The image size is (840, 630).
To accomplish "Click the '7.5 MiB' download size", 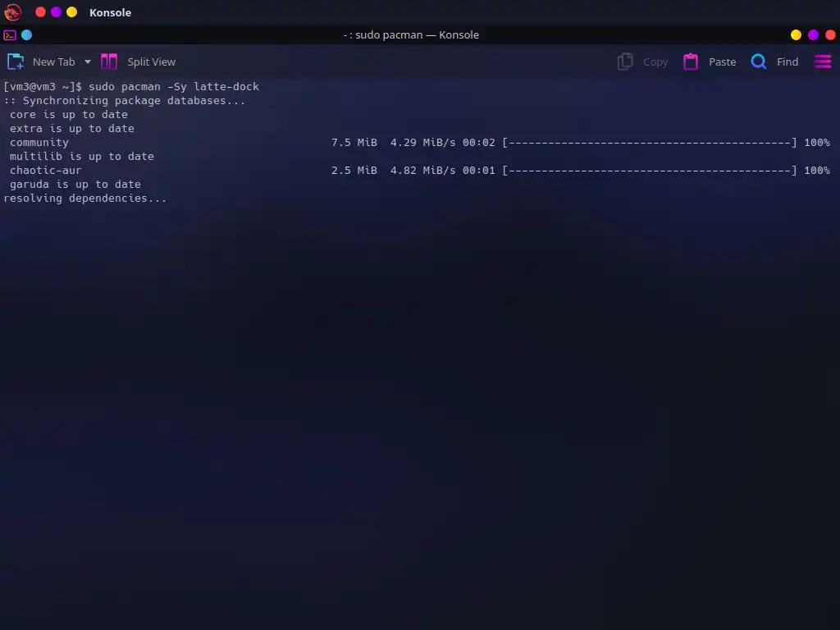I will [x=354, y=143].
